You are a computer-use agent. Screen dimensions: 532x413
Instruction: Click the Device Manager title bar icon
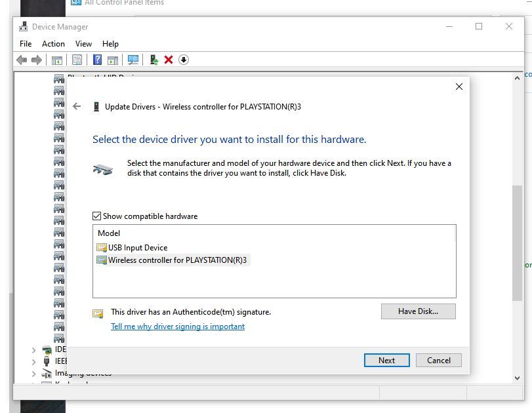(24, 26)
